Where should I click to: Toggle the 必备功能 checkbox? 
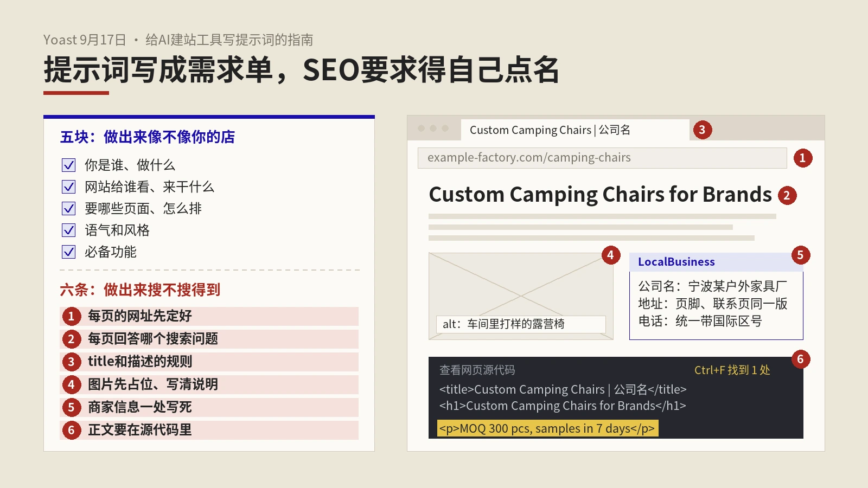pos(69,252)
